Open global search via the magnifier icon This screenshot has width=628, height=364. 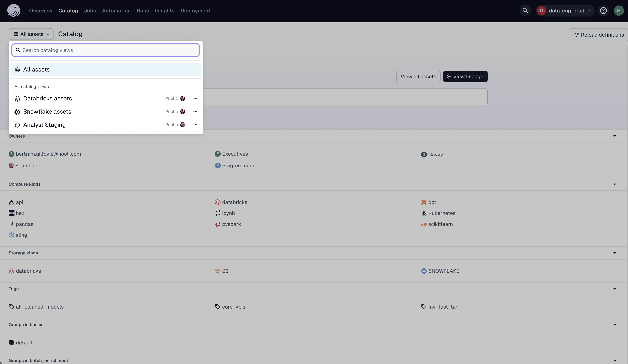[525, 10]
